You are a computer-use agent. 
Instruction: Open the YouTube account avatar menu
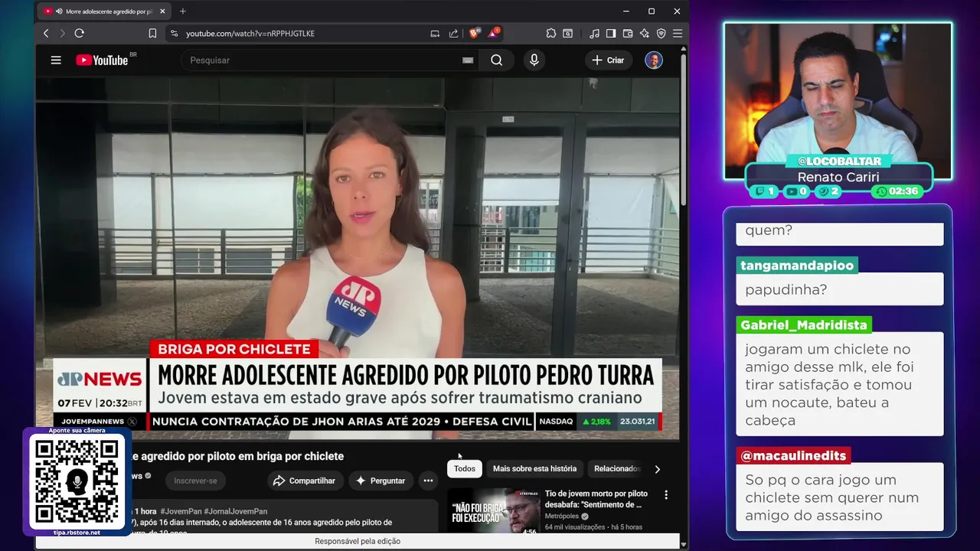tap(653, 60)
